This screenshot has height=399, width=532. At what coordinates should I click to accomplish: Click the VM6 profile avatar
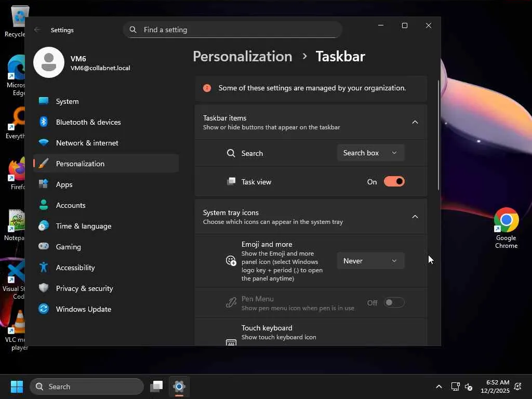click(x=49, y=62)
